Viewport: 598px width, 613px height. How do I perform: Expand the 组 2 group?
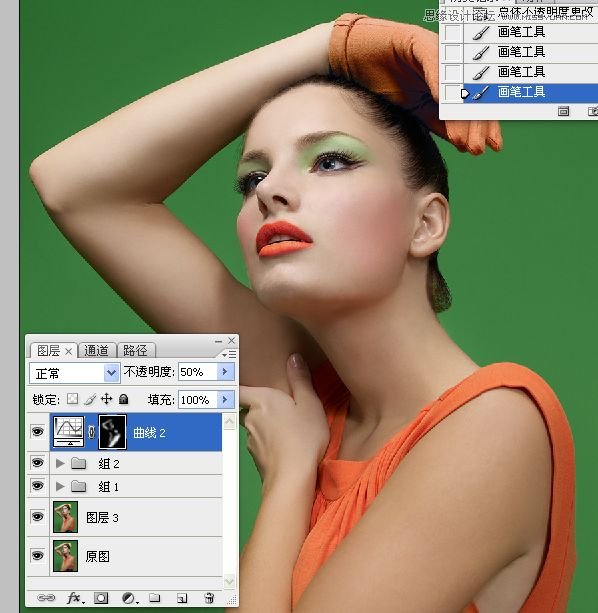point(60,464)
